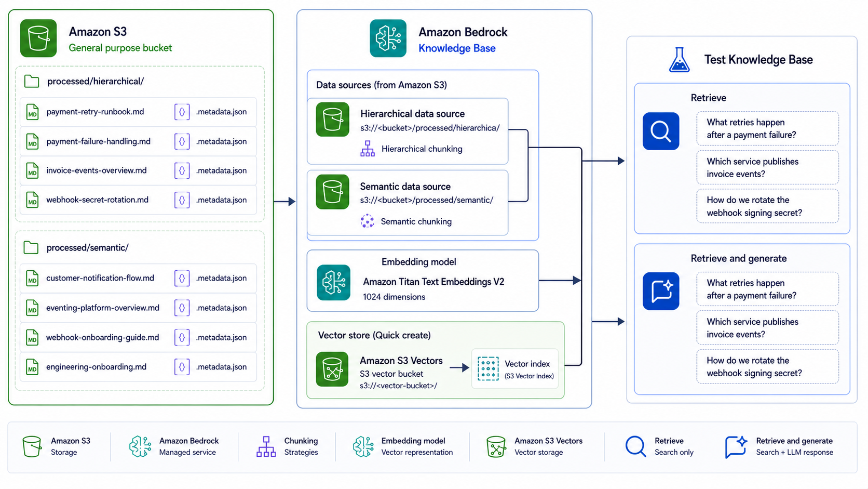Click the JSON braces icon in the webhook-onboarding-guide.md row
This screenshot has height=489, width=868.
coord(182,337)
